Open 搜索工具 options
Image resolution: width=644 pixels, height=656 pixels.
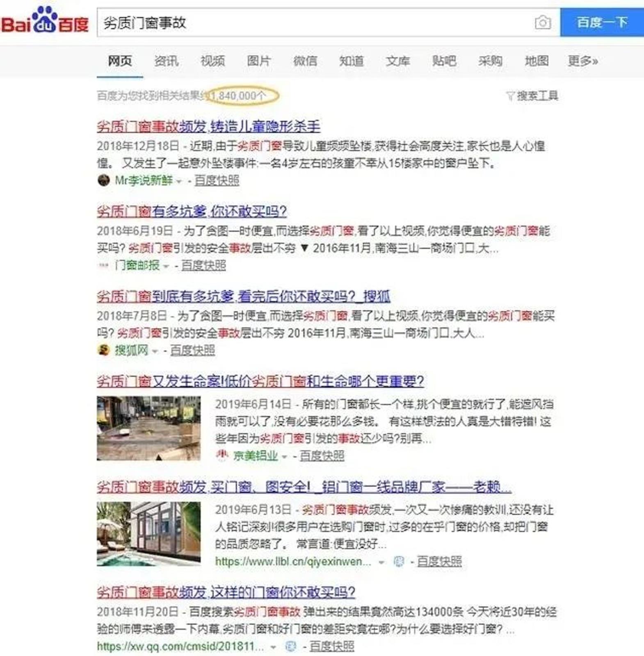click(x=537, y=96)
